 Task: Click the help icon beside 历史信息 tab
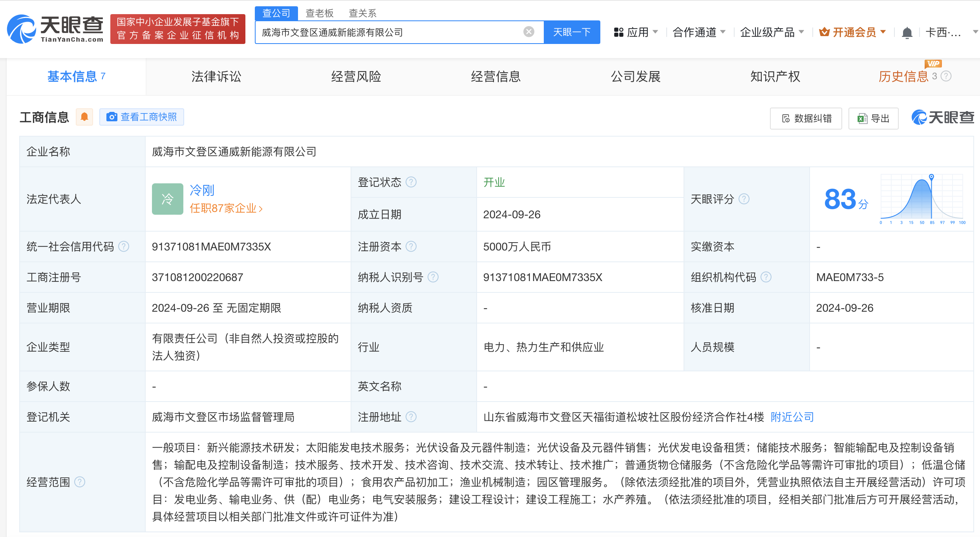[x=947, y=76]
